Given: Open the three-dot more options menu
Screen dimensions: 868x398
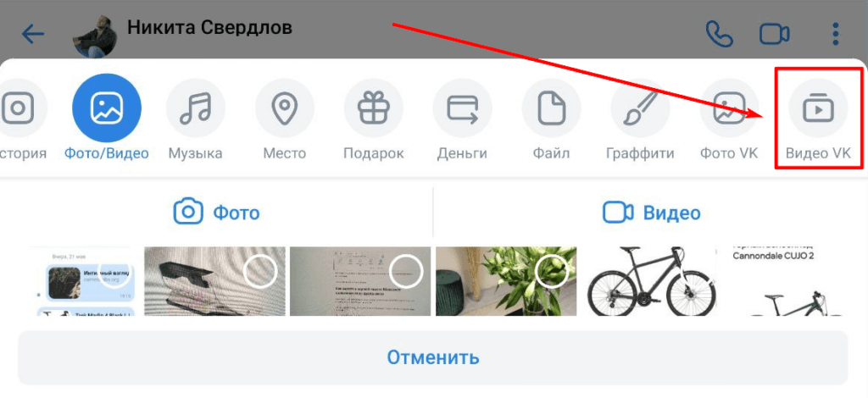Looking at the screenshot, I should click(x=836, y=34).
